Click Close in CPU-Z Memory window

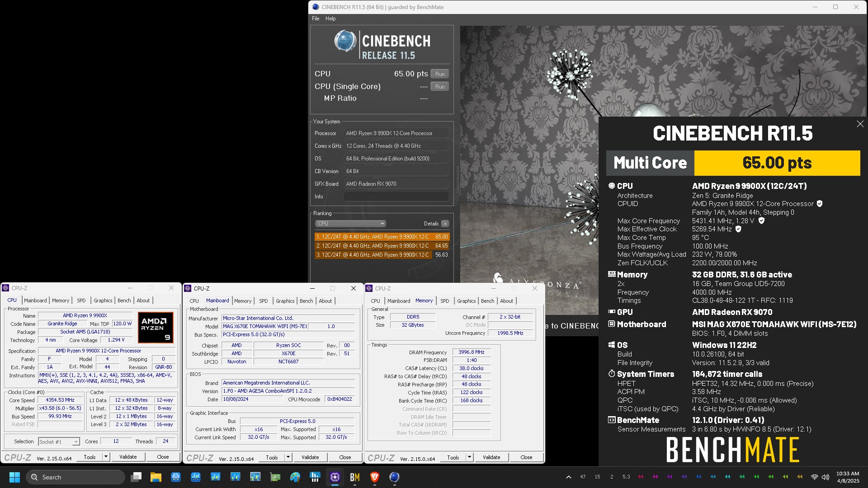click(526, 457)
